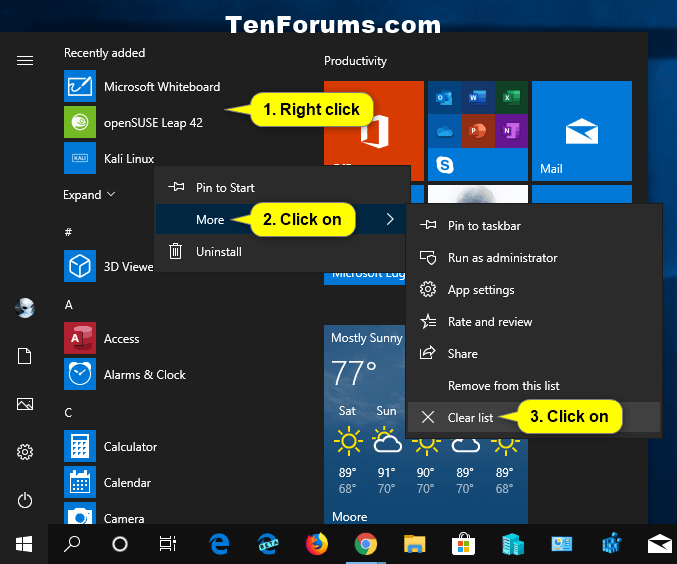Launch the Calculator app icon
This screenshot has width=677, height=564.
pos(80,446)
